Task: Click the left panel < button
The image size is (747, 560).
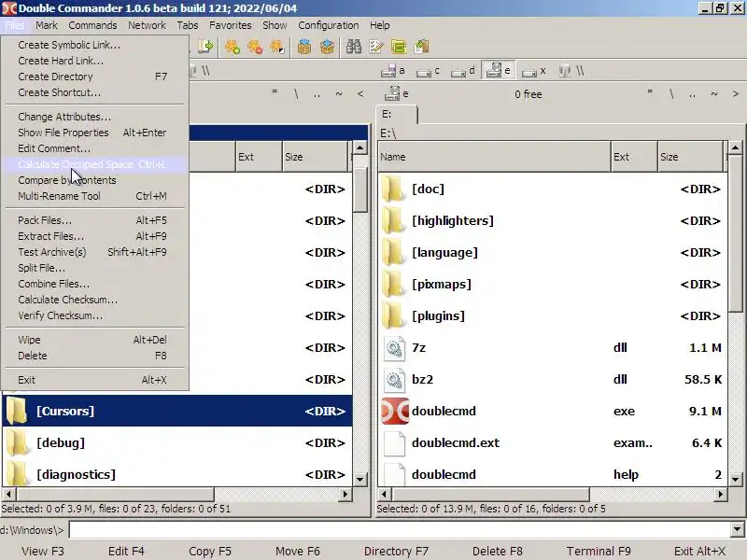Action: click(x=360, y=94)
